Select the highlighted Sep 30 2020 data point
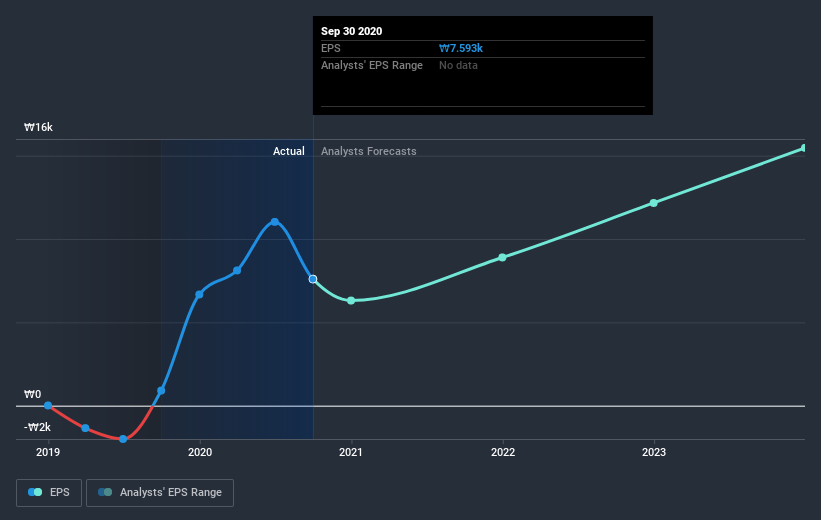This screenshot has width=821, height=520. click(x=313, y=279)
